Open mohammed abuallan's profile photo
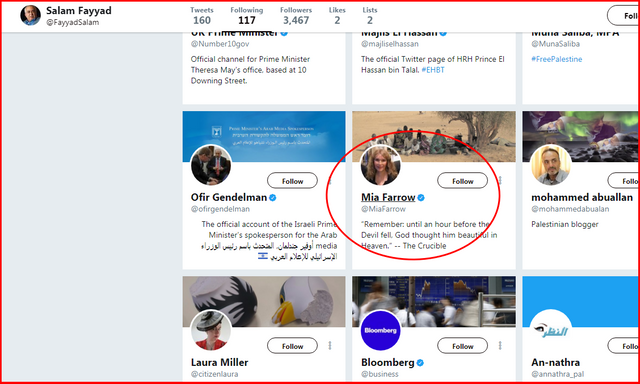 click(551, 165)
